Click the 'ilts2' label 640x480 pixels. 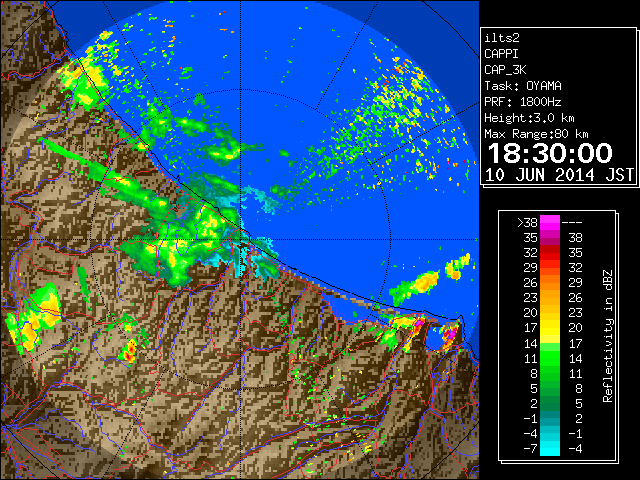(502, 38)
